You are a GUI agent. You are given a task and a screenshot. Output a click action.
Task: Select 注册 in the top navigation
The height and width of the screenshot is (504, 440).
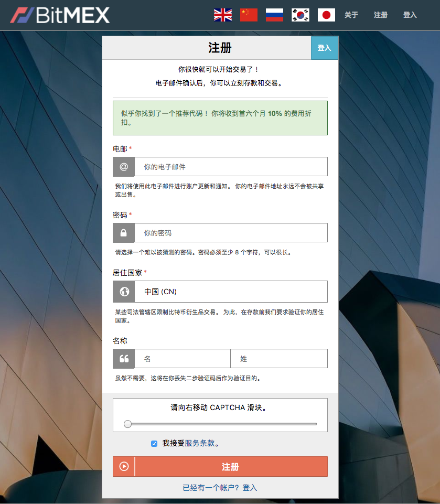pyautogui.click(x=380, y=15)
